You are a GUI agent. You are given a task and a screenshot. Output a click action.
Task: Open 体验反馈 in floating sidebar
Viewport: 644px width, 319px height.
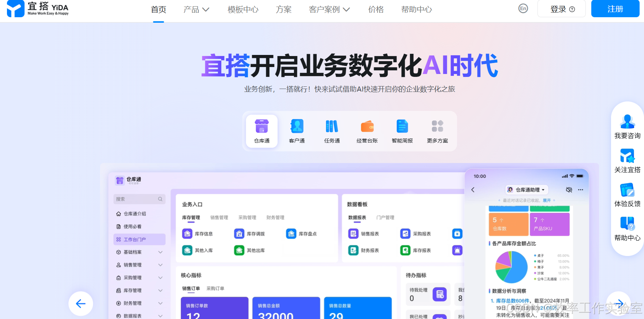(628, 195)
